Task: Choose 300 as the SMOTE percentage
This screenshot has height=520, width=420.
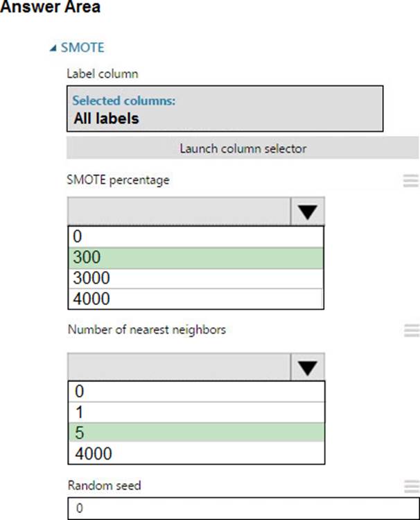Action: (x=195, y=257)
